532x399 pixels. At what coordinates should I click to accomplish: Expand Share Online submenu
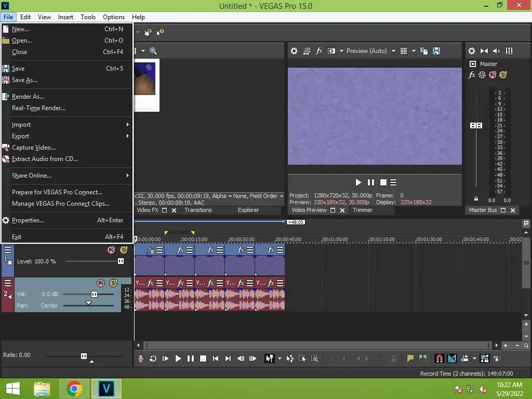pyautogui.click(x=67, y=176)
